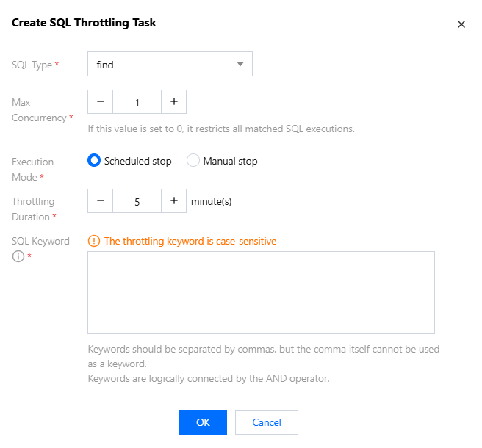Viewport: 482px width, 448px height.
Task: Increase Throttling Duration with plus button
Action: [174, 201]
